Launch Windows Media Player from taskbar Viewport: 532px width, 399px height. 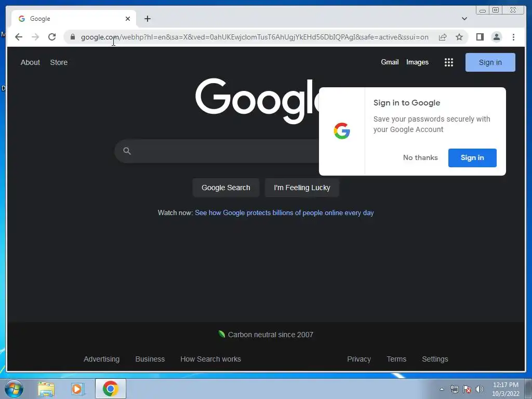[x=77, y=389]
